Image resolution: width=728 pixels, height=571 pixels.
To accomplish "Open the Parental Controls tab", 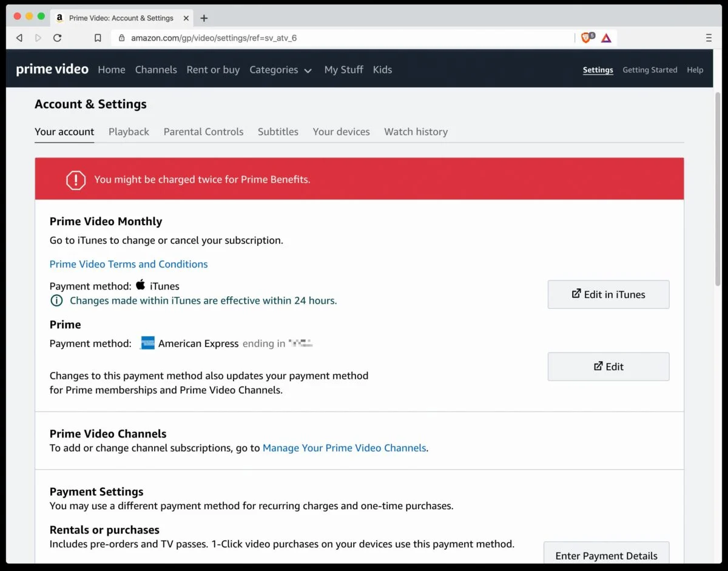I will 203,132.
